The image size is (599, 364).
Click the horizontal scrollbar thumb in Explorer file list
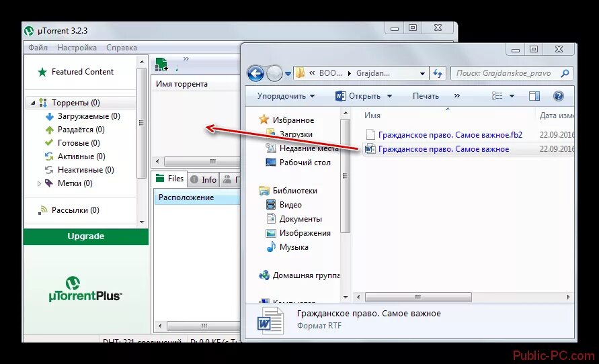(x=418, y=297)
